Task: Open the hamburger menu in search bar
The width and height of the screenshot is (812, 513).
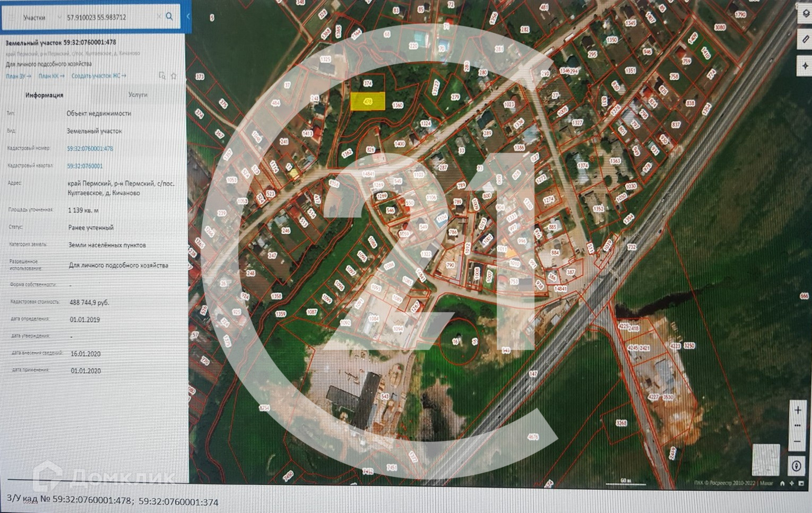Action: point(11,18)
